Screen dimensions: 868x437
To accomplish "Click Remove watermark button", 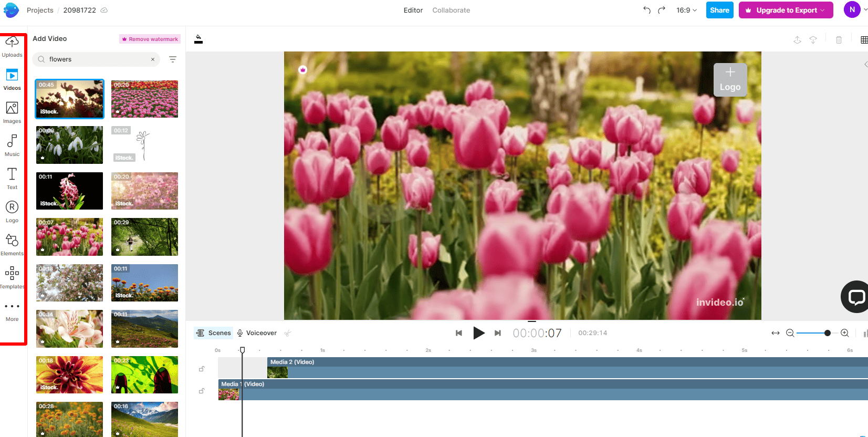I will coord(150,39).
